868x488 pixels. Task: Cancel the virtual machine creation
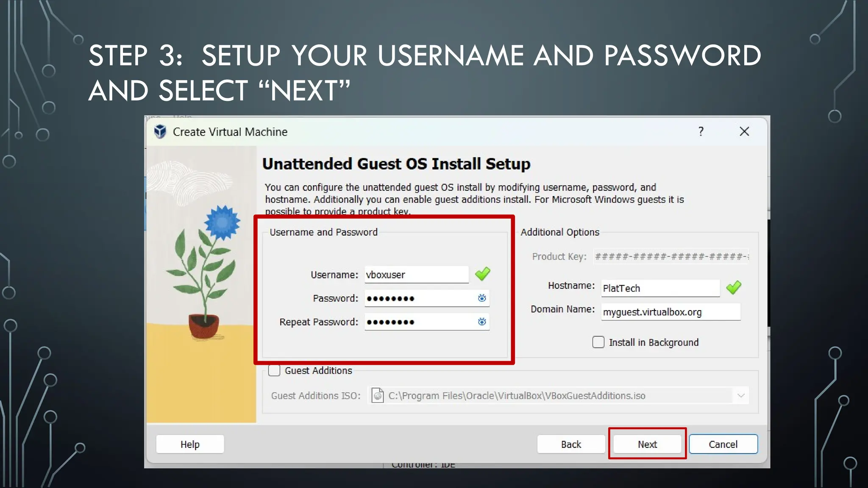pyautogui.click(x=723, y=444)
